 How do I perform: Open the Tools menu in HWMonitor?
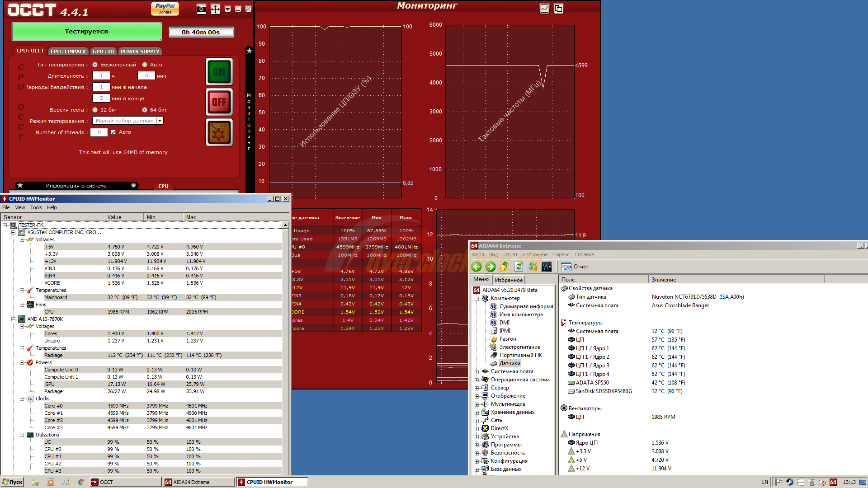tap(36, 207)
